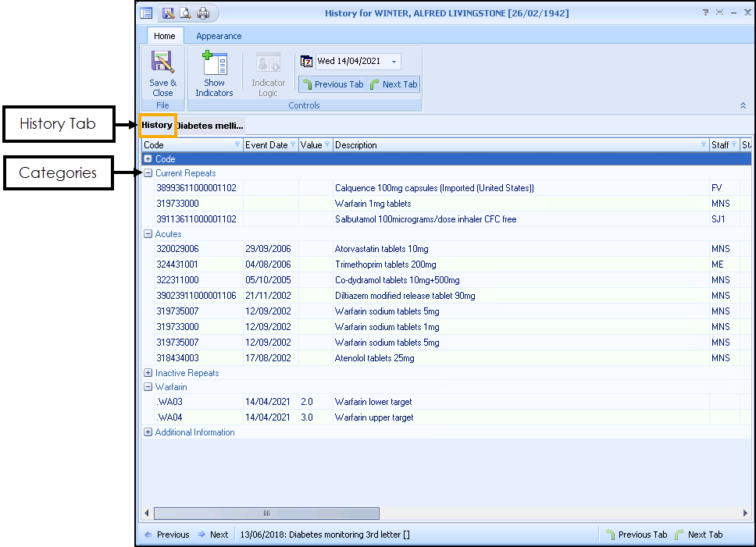
Task: Collapse the Current Repeats category
Action: pos(148,173)
